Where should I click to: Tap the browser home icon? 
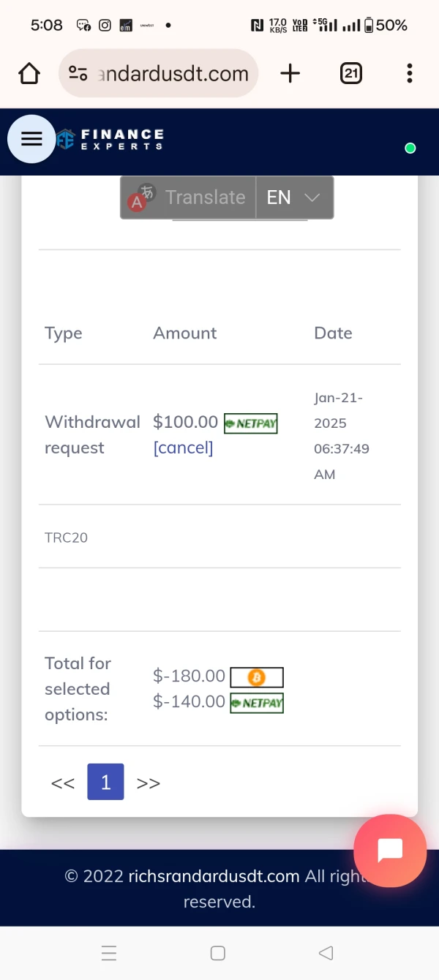point(29,73)
